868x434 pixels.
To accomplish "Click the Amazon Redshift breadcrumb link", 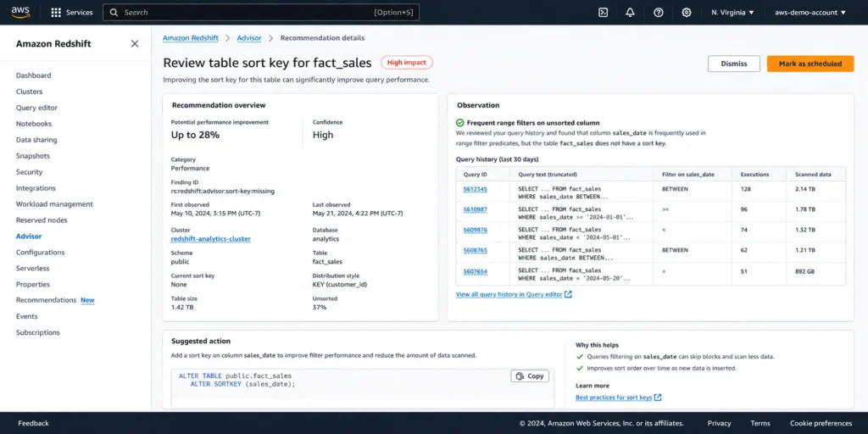I will tap(191, 37).
